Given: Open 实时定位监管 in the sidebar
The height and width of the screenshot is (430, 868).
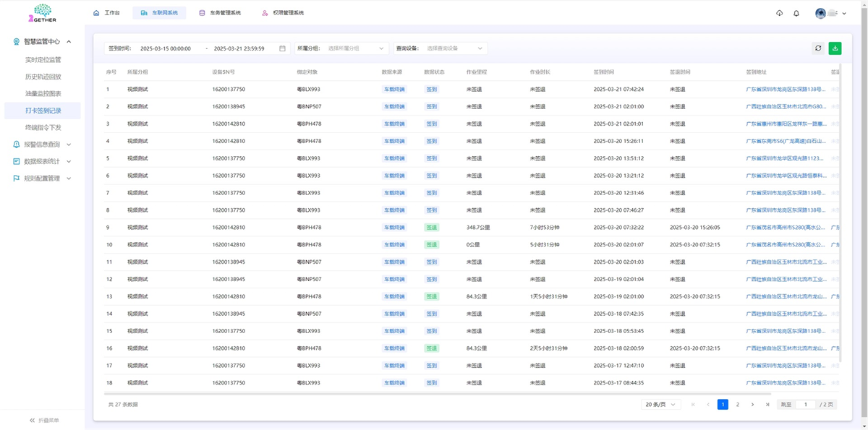Looking at the screenshot, I should pyautogui.click(x=43, y=59).
